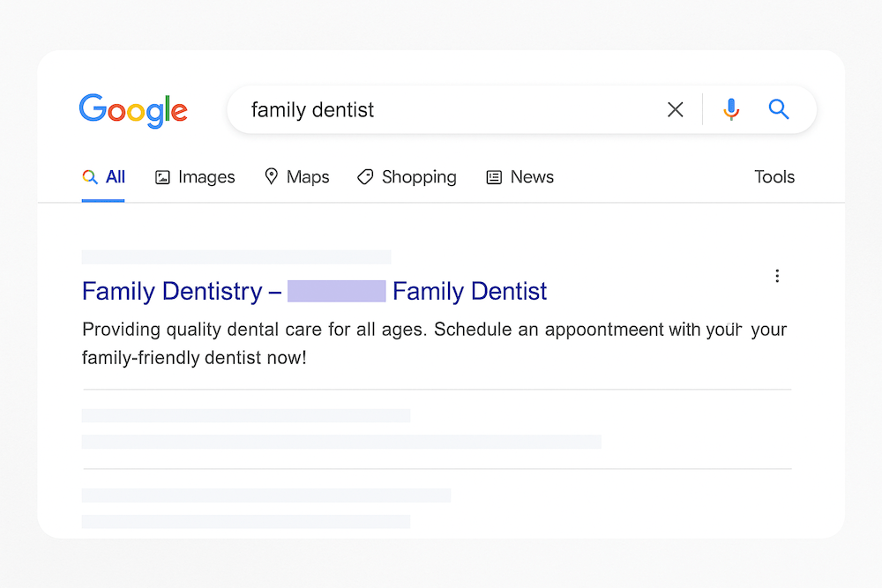Screen dimensions: 882x588
Task: Click the Google logo to return home
Action: [133, 109]
